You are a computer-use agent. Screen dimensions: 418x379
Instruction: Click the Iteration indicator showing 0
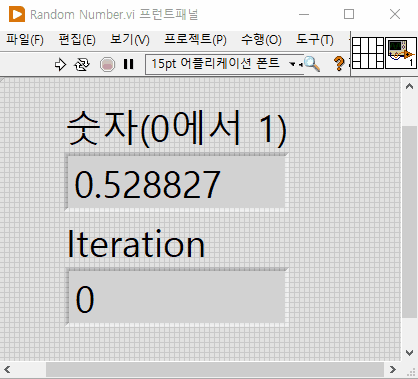click(176, 297)
